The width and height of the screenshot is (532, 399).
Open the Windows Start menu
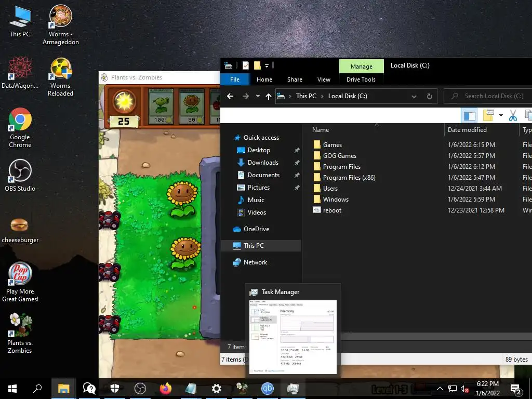point(12,389)
